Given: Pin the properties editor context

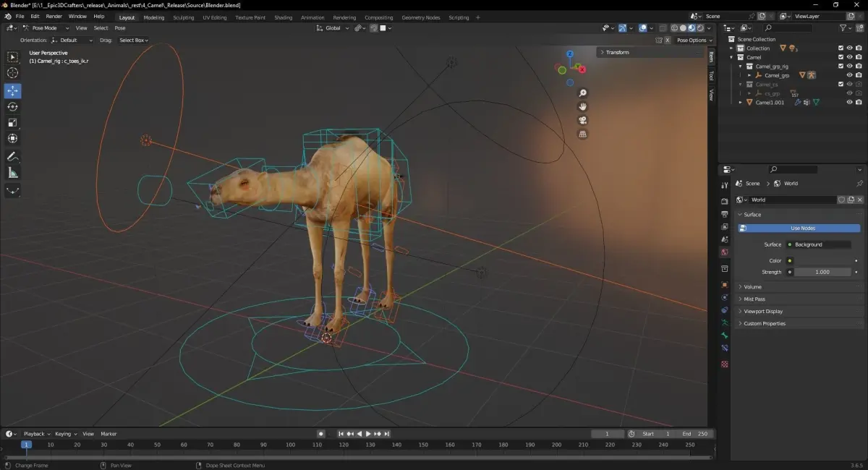Looking at the screenshot, I should (859, 184).
